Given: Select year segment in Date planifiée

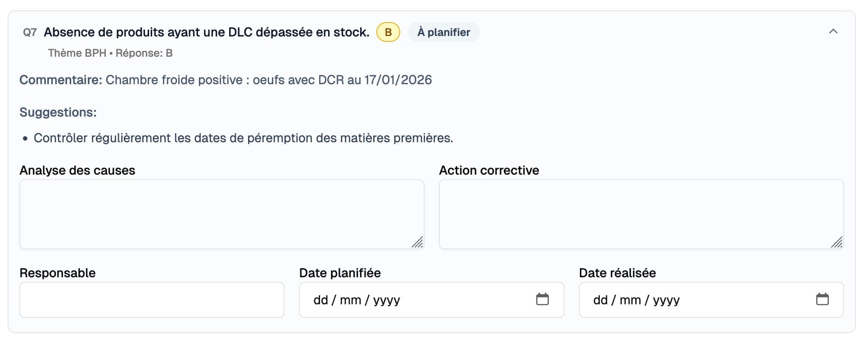Looking at the screenshot, I should pyautogui.click(x=386, y=300).
